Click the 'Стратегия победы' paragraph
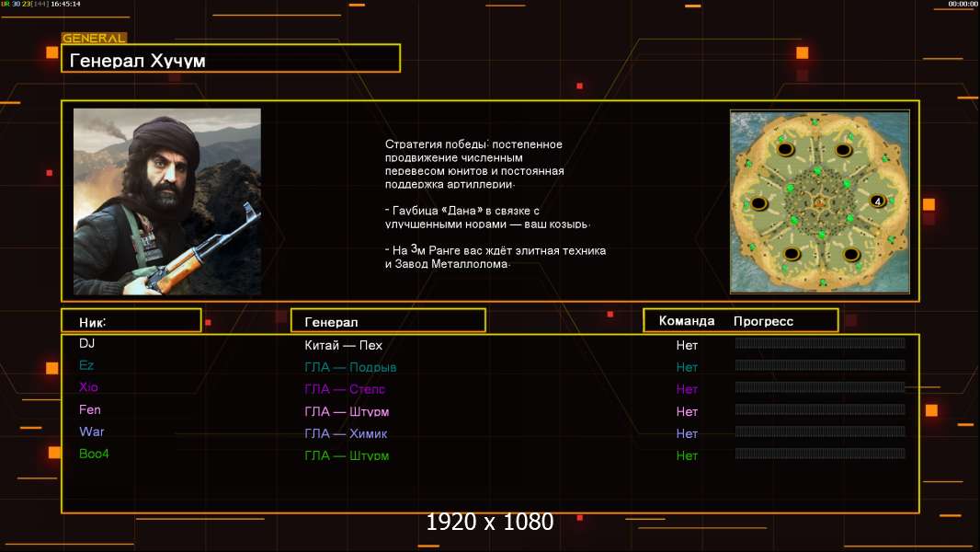Screen dimensions: 980x552 (474, 164)
